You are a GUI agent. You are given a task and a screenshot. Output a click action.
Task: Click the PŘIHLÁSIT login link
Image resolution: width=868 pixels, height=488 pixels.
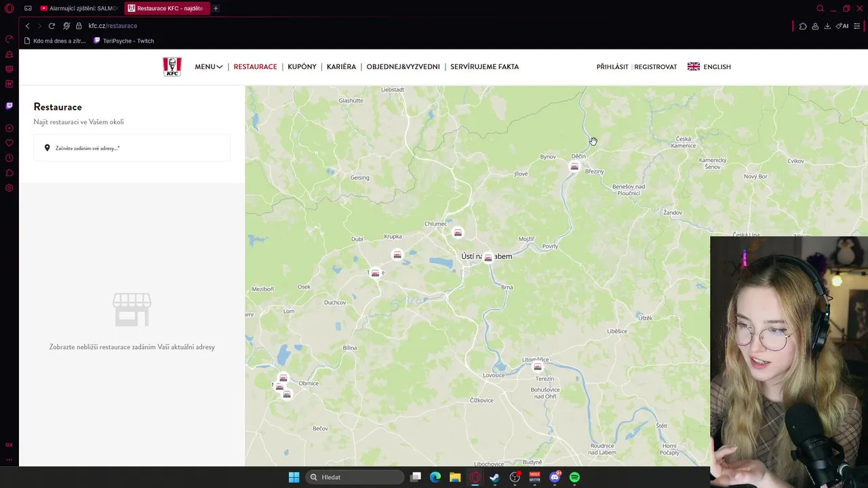click(x=612, y=66)
